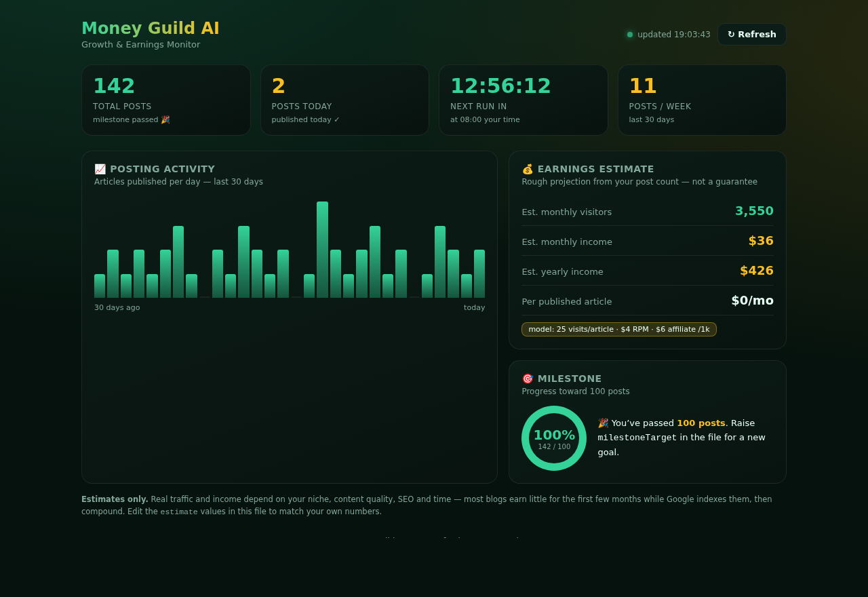868x597 pixels.
Task: Click the 100% milestone progress ring
Action: pyautogui.click(x=554, y=438)
